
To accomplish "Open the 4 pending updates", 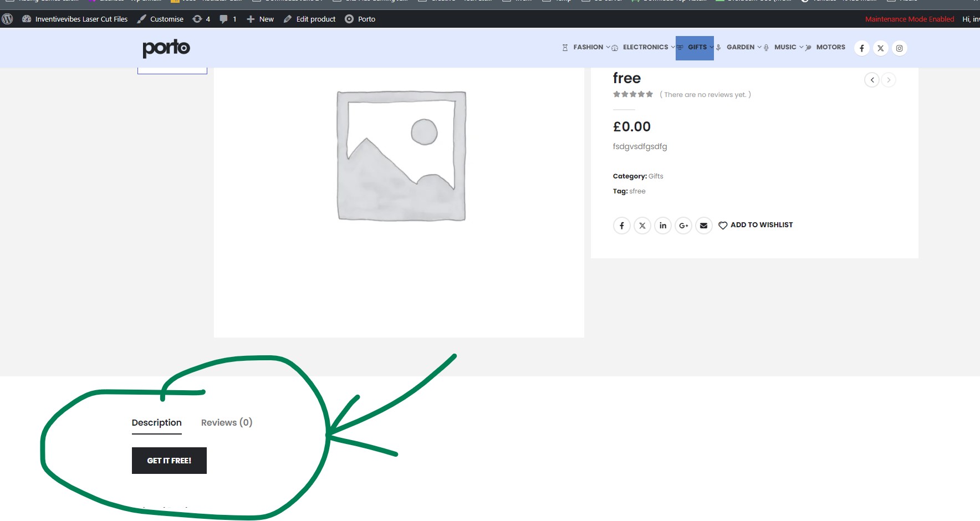I will [201, 19].
